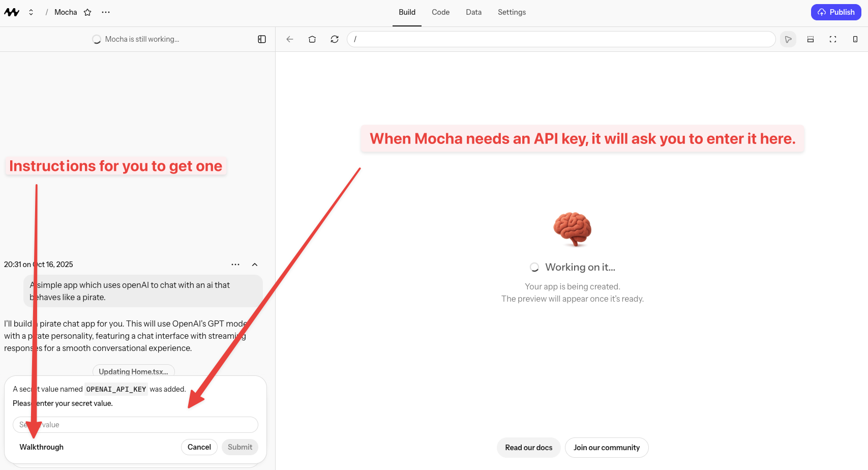Open Read our docs link
Viewport: 868px width, 470px height.
tap(529, 448)
